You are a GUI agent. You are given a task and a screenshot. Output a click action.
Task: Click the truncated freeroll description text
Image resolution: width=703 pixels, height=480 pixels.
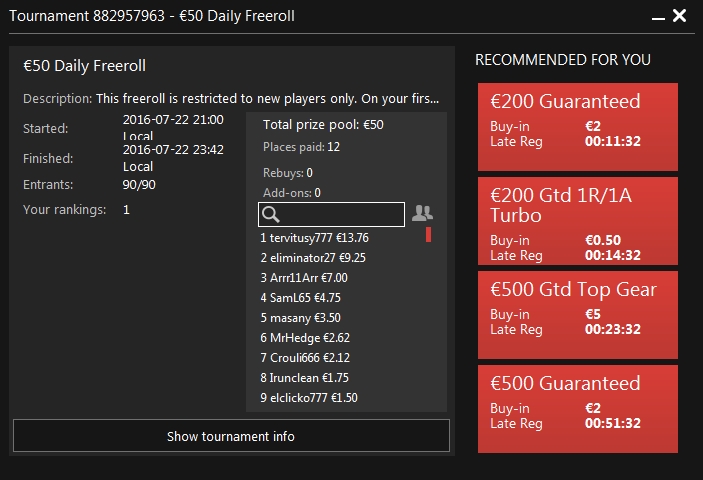tap(267, 99)
